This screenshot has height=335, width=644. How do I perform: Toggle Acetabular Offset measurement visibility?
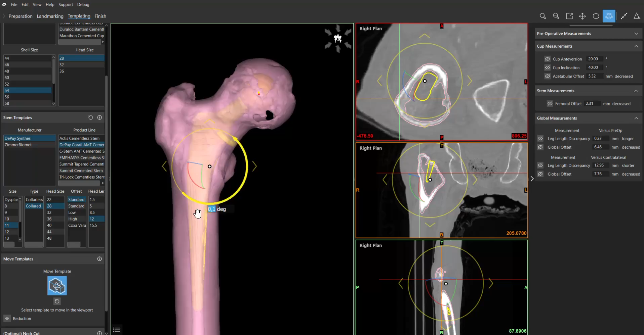[547, 76]
